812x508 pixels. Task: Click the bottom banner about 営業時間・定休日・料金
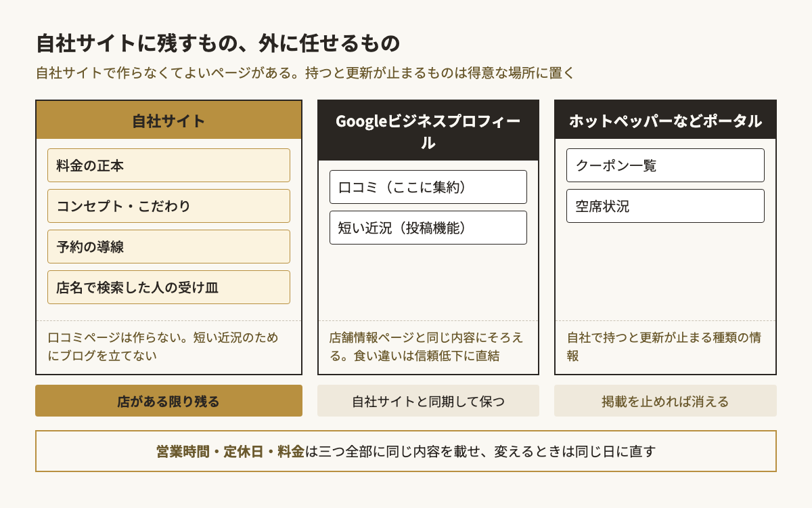click(x=406, y=451)
